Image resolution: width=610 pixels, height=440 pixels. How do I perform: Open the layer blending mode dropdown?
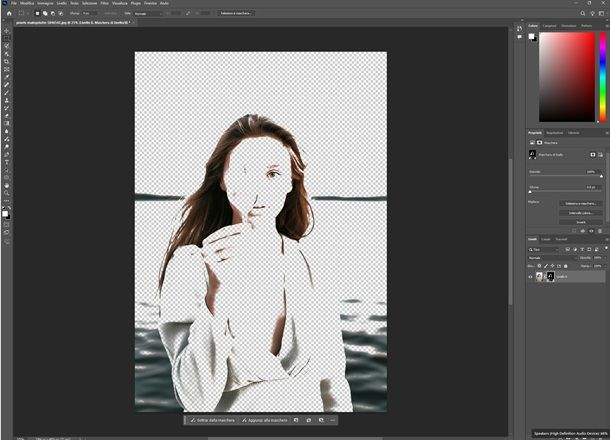[548, 257]
